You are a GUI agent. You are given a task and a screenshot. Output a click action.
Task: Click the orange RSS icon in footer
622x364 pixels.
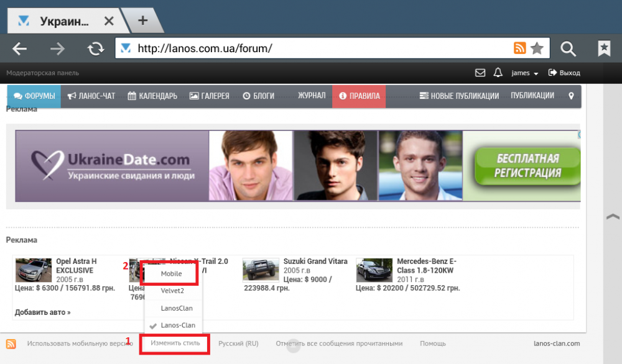pos(11,344)
